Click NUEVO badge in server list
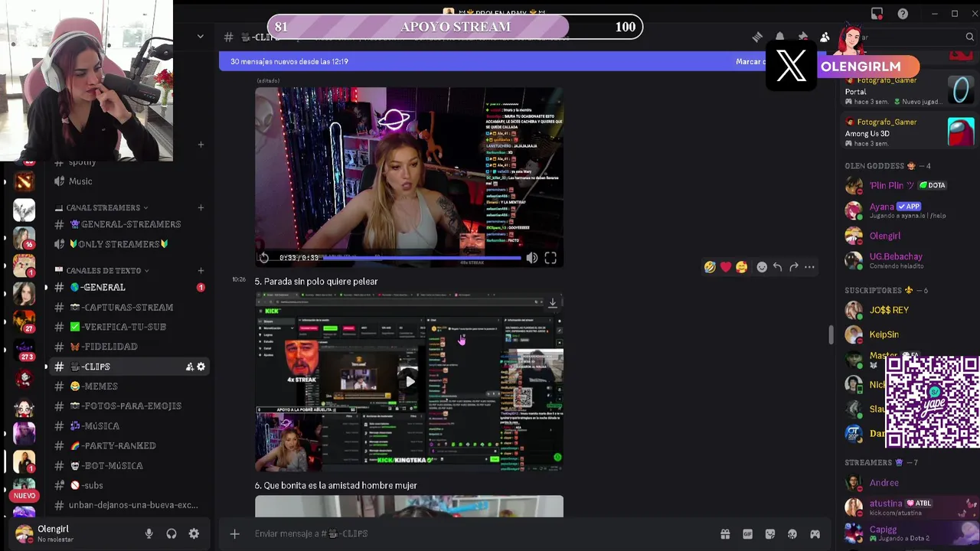 click(24, 495)
